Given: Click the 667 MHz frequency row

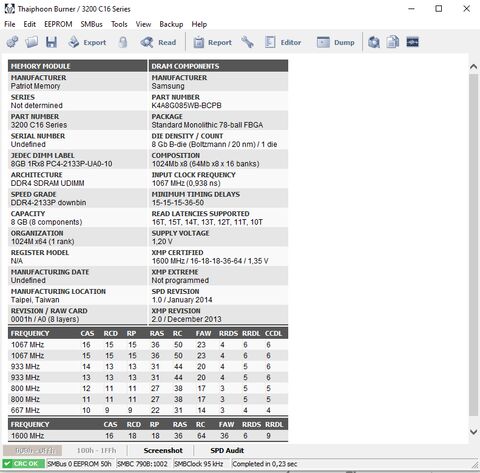Looking at the screenshot, I should tap(148, 410).
